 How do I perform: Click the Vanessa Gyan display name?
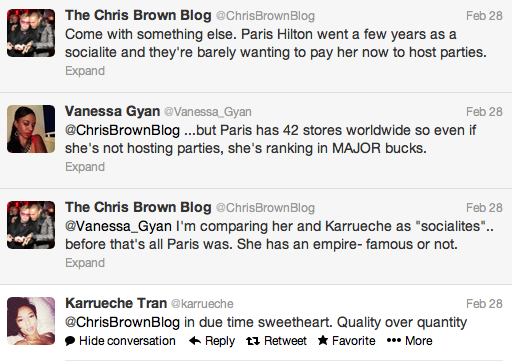click(x=112, y=111)
